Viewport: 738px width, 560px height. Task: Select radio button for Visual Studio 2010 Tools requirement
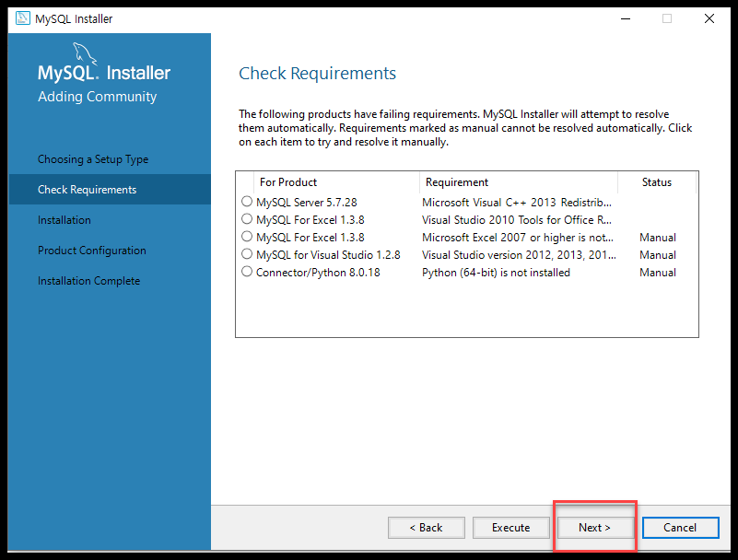point(247,219)
